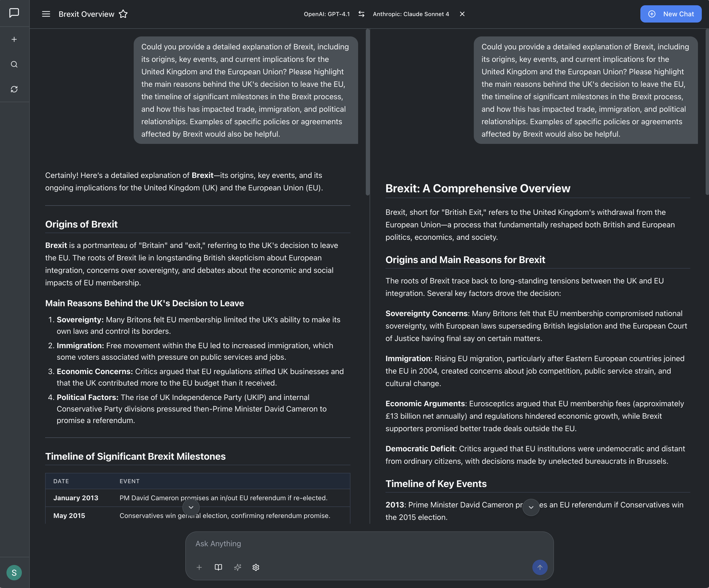Open the prompt library book icon
Image resolution: width=709 pixels, height=588 pixels.
tap(218, 567)
